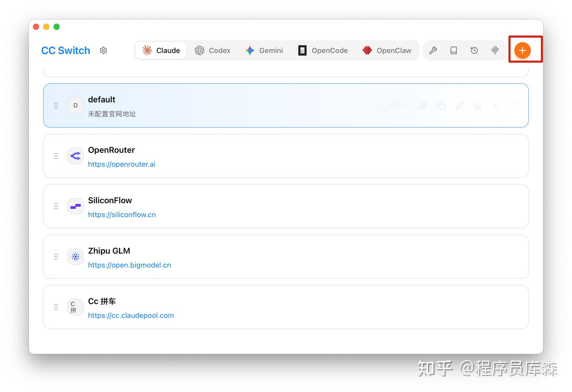
Task: Click the drag handle of the SiliconFlow provider
Action: pyautogui.click(x=56, y=207)
